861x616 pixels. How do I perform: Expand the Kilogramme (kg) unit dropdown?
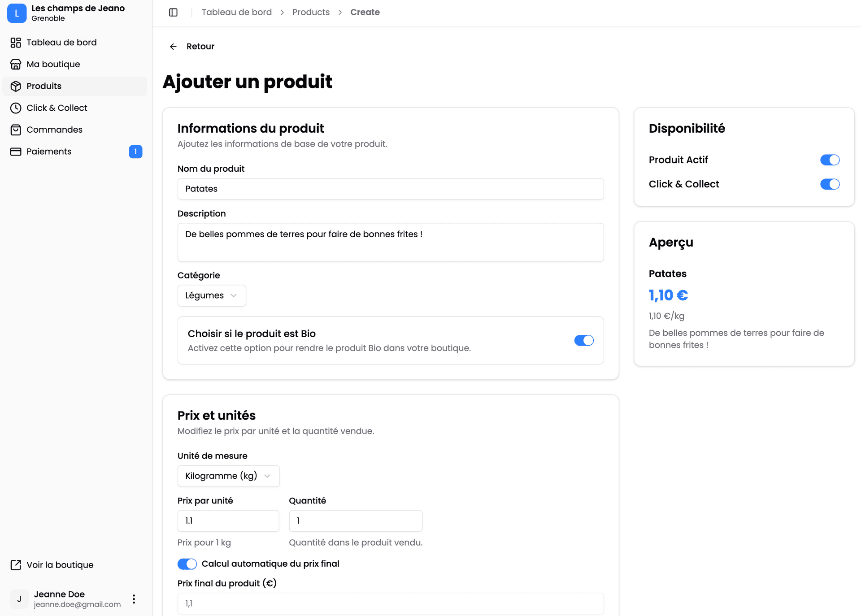228,476
